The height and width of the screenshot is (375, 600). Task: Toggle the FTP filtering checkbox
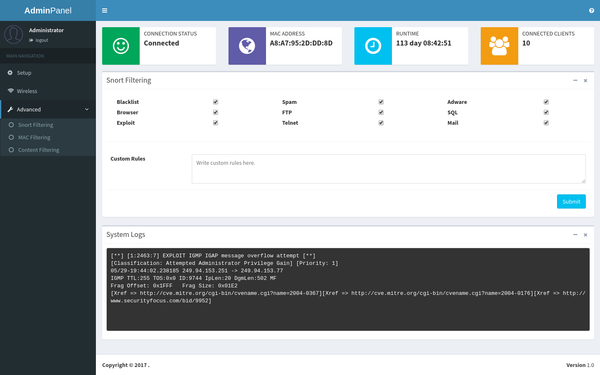(381, 112)
